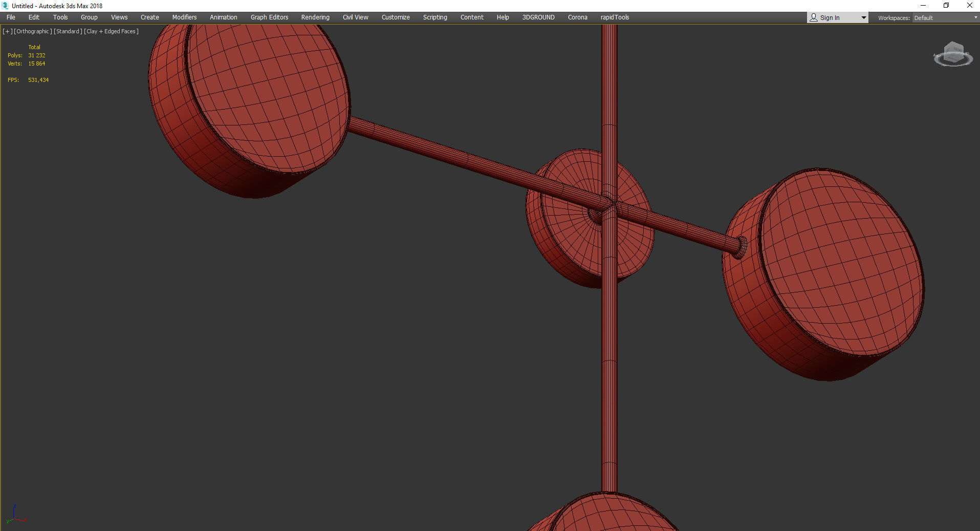980x531 pixels.
Task: Open the Help menu
Action: (503, 17)
